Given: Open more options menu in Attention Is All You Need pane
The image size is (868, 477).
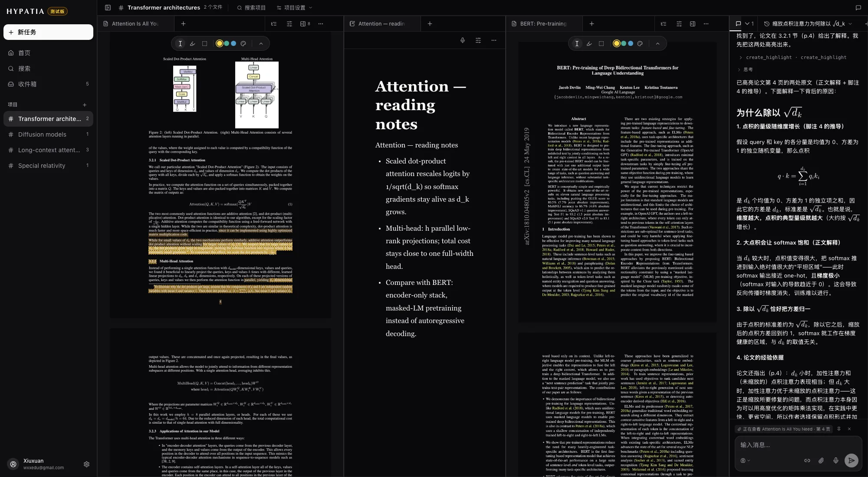Looking at the screenshot, I should tap(321, 24).
